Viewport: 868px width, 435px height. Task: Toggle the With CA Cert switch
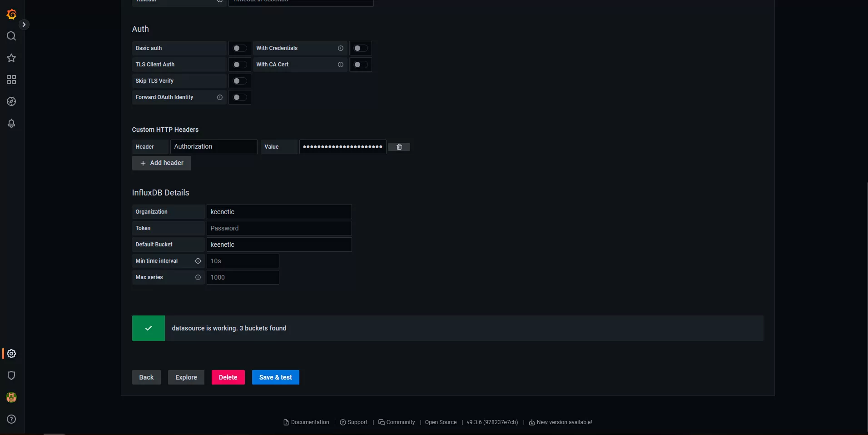(361, 65)
